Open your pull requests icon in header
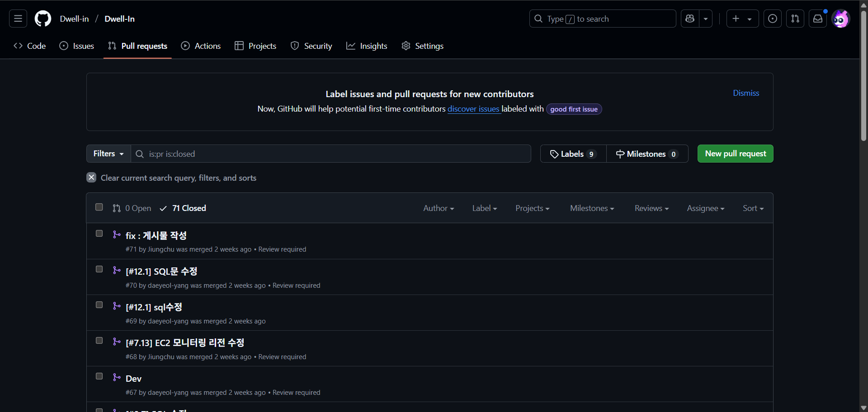The width and height of the screenshot is (868, 412). [x=795, y=19]
